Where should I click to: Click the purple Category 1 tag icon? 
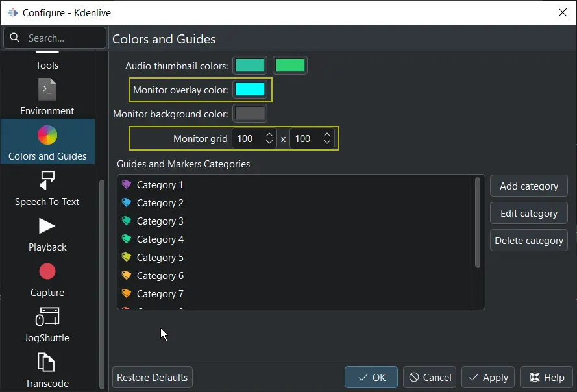(x=126, y=184)
